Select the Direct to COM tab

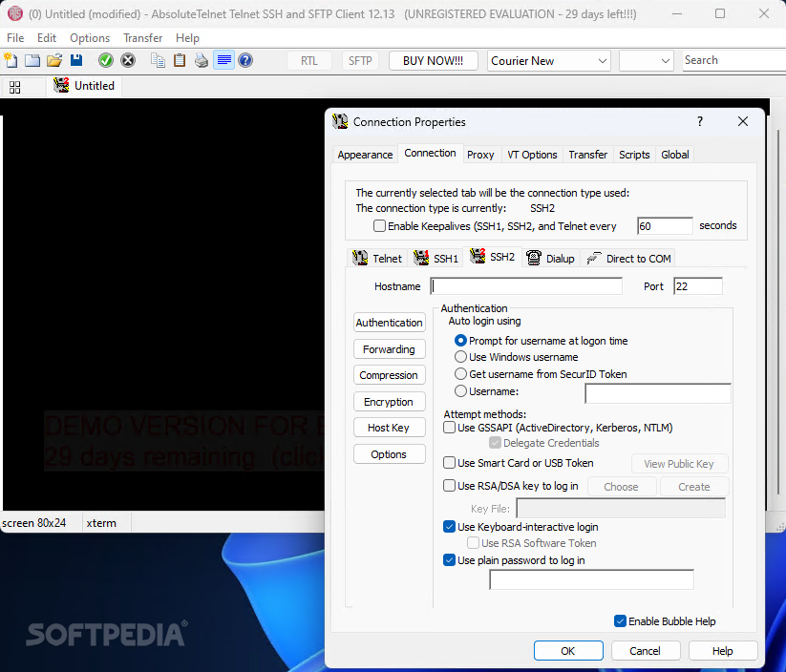[x=628, y=258]
